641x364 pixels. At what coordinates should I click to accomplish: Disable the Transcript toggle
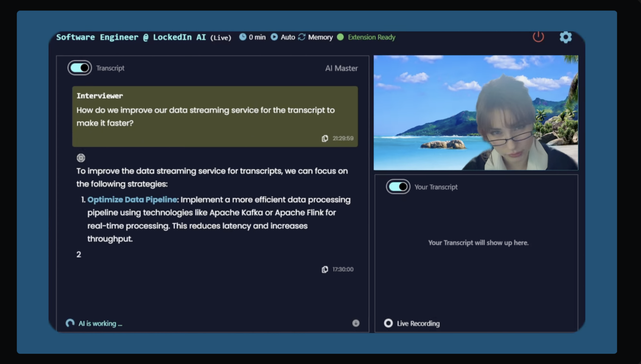pyautogui.click(x=79, y=68)
